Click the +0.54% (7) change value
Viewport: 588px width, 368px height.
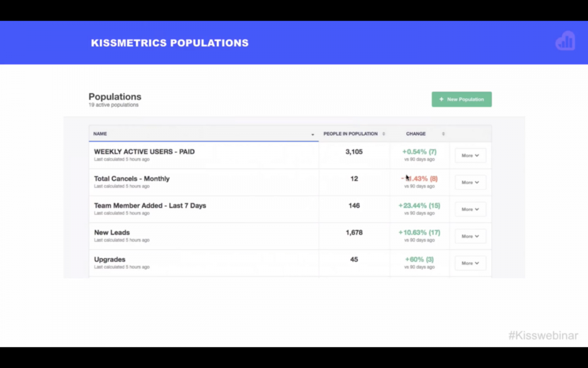coord(419,152)
